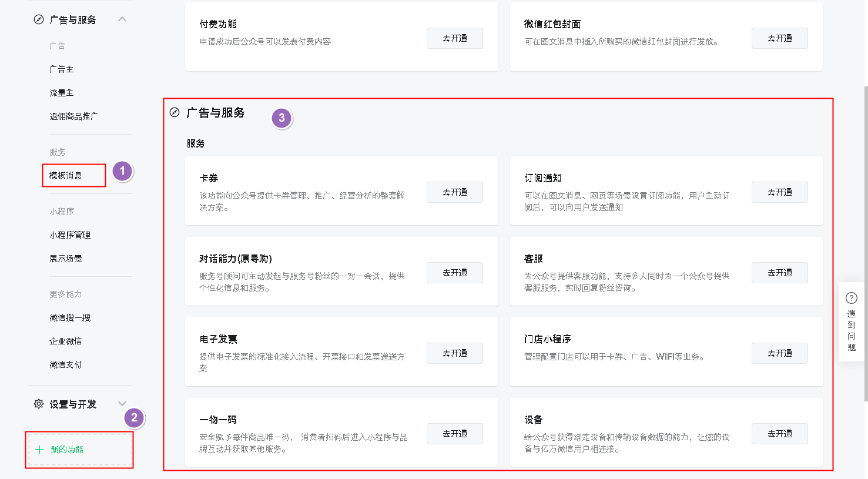Collapse the 广告与服务 sidebar section chevron

coord(122,19)
